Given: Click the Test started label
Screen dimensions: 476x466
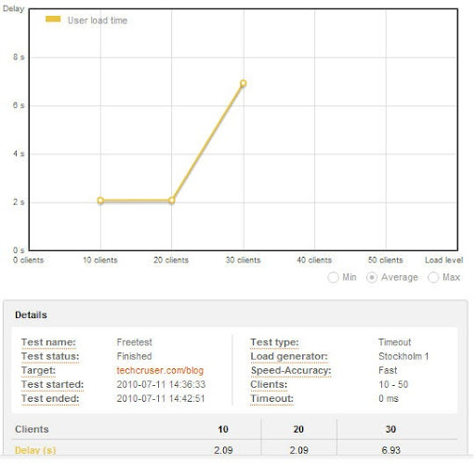Looking at the screenshot, I should (52, 384).
